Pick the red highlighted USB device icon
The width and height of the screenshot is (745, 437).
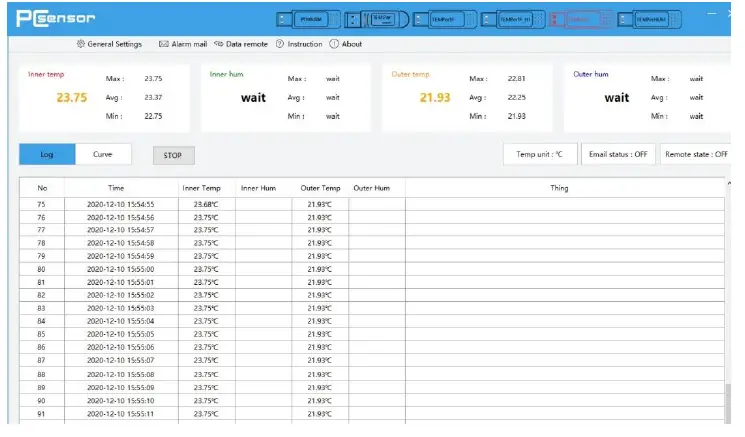(x=581, y=19)
